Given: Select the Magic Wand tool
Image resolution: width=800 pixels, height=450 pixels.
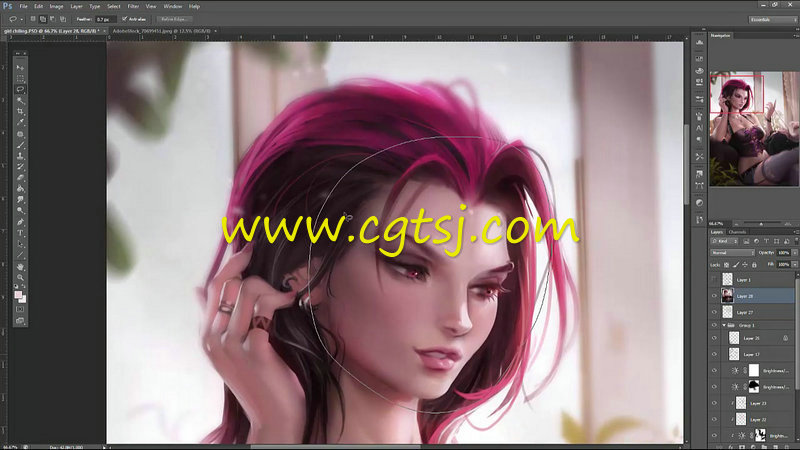Looking at the screenshot, I should (x=20, y=101).
